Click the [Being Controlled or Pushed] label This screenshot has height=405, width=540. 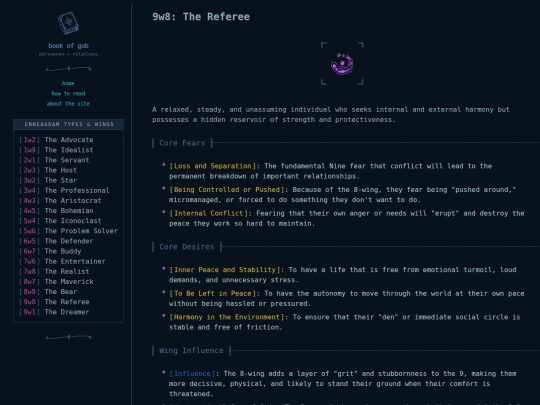[x=227, y=190]
